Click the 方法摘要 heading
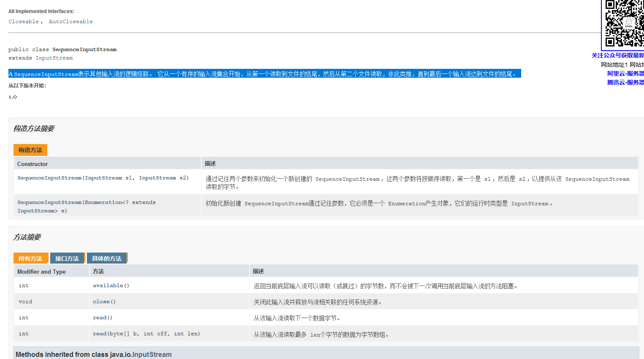644x359 pixels. (x=27, y=237)
